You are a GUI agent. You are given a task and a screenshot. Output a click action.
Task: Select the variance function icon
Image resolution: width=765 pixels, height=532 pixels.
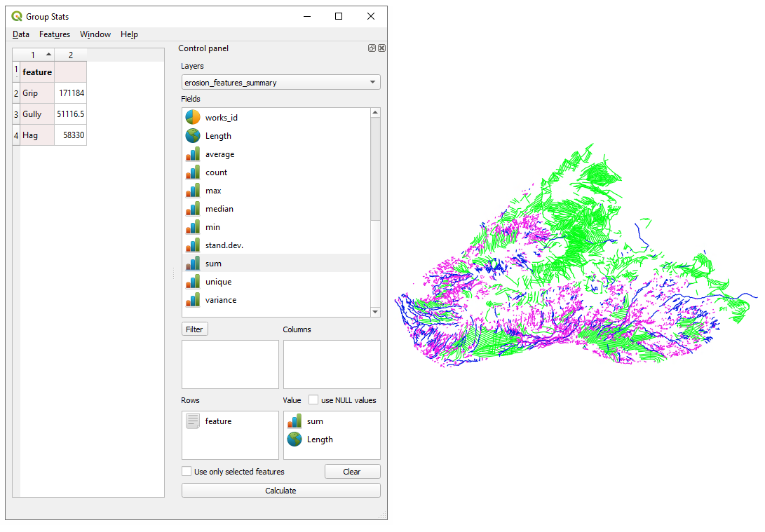pyautogui.click(x=192, y=300)
